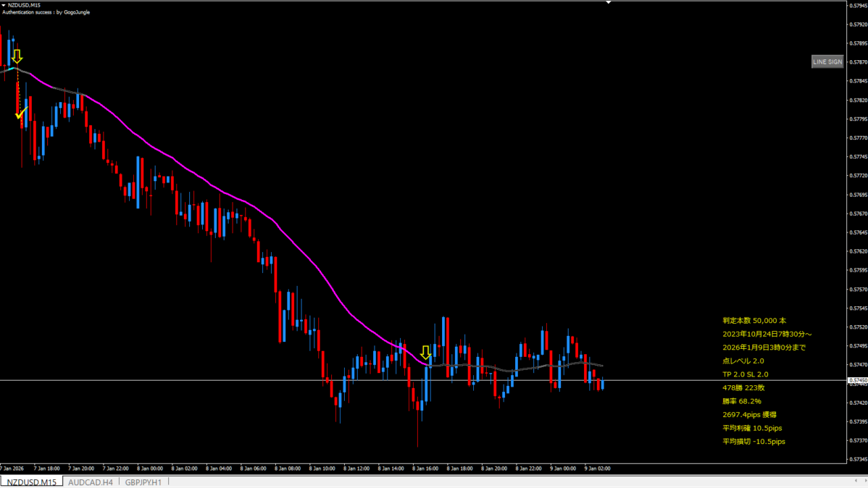Select the NZDUSD,M15 chart tab
This screenshot has height=488, width=868.
pyautogui.click(x=31, y=481)
